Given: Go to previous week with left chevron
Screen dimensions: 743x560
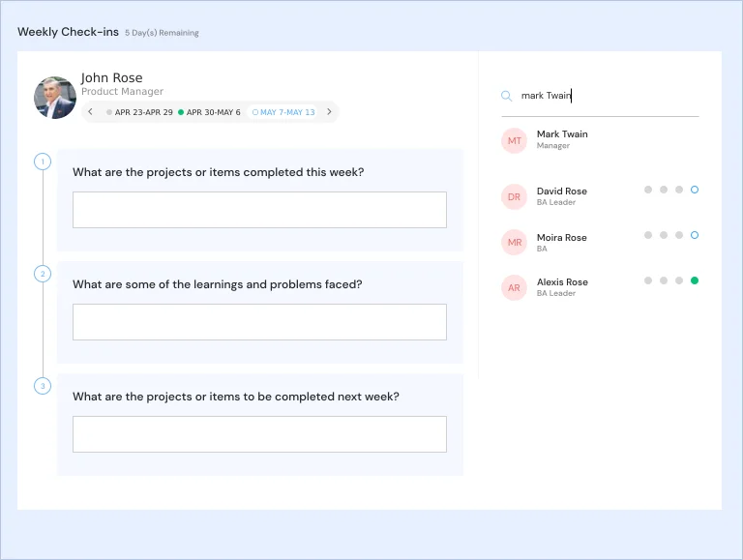Looking at the screenshot, I should pyautogui.click(x=91, y=112).
